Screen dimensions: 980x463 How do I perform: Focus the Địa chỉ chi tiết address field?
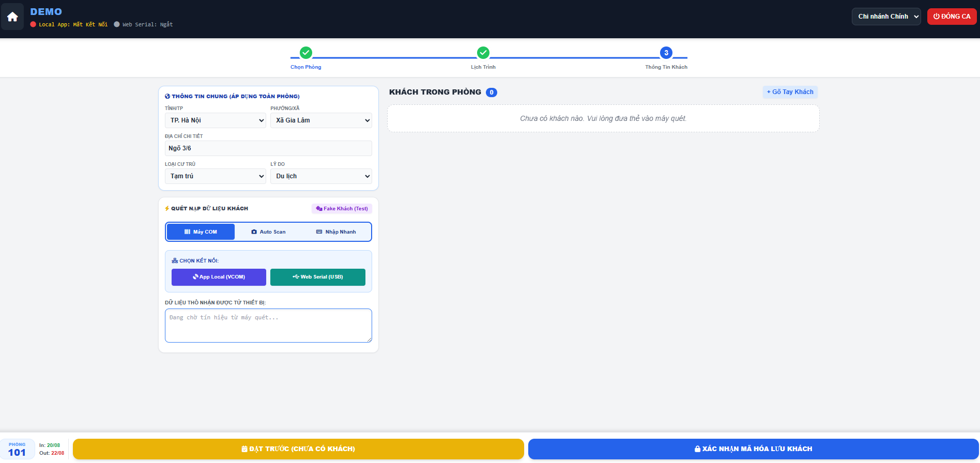268,148
